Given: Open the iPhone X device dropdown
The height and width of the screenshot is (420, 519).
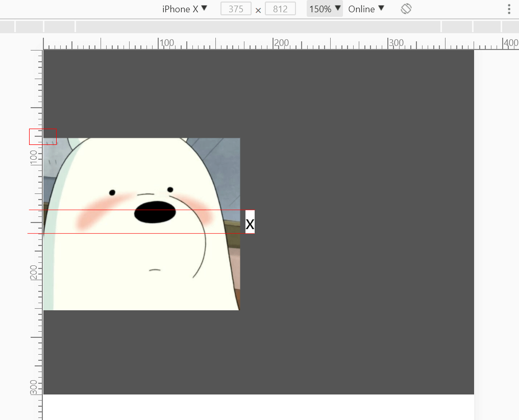Looking at the screenshot, I should (x=185, y=9).
